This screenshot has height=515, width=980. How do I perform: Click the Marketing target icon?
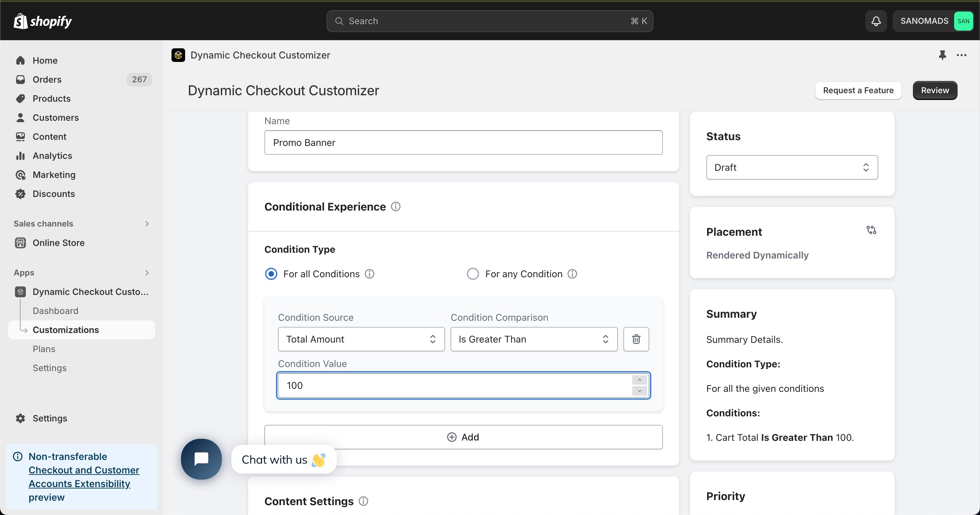point(20,175)
